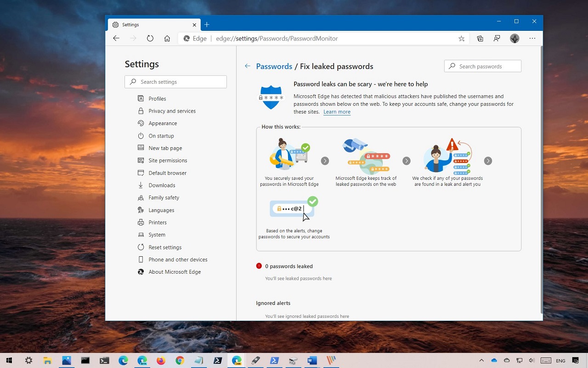588x368 pixels.
Task: Open the Collections icon in toolbar
Action: [x=480, y=39]
